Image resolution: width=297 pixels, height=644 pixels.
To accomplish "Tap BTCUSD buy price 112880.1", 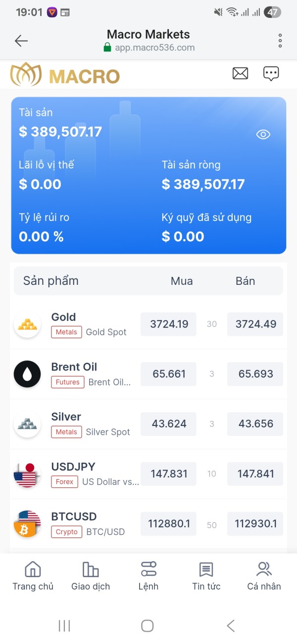I will 169,524.
